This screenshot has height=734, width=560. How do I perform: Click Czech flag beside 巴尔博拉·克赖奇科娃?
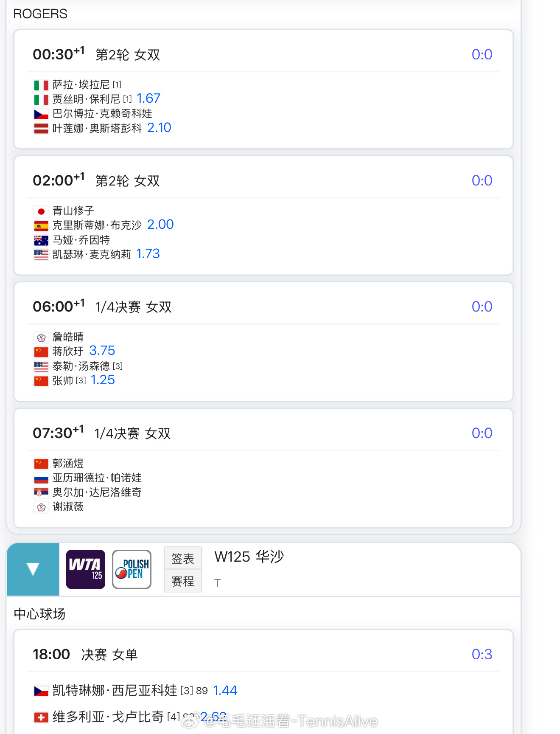(x=41, y=114)
